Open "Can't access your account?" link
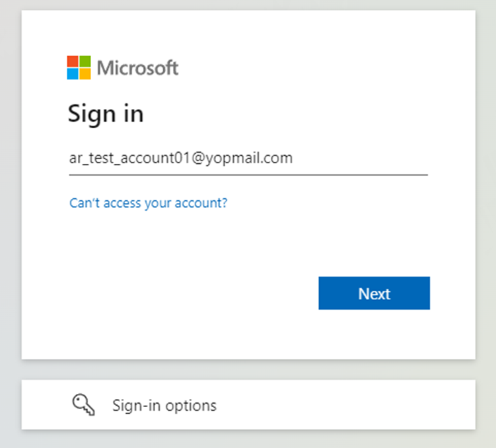 point(148,203)
